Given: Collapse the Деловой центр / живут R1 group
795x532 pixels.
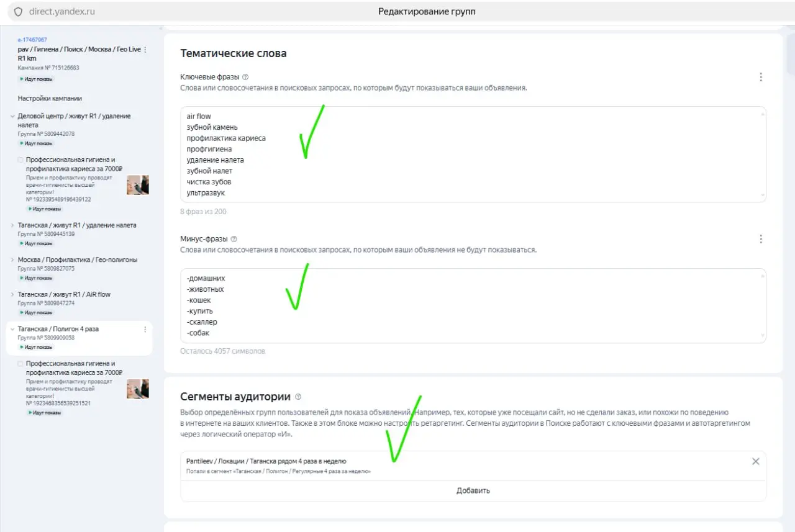Looking at the screenshot, I should pos(12,116).
